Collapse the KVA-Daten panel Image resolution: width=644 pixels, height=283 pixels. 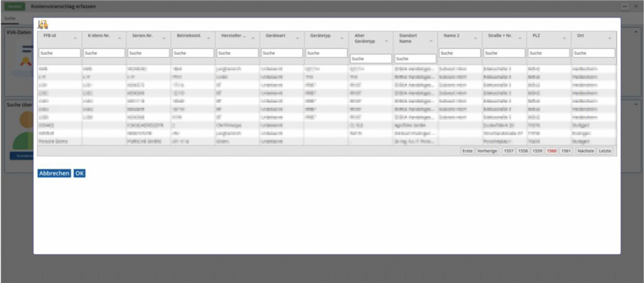point(637,32)
